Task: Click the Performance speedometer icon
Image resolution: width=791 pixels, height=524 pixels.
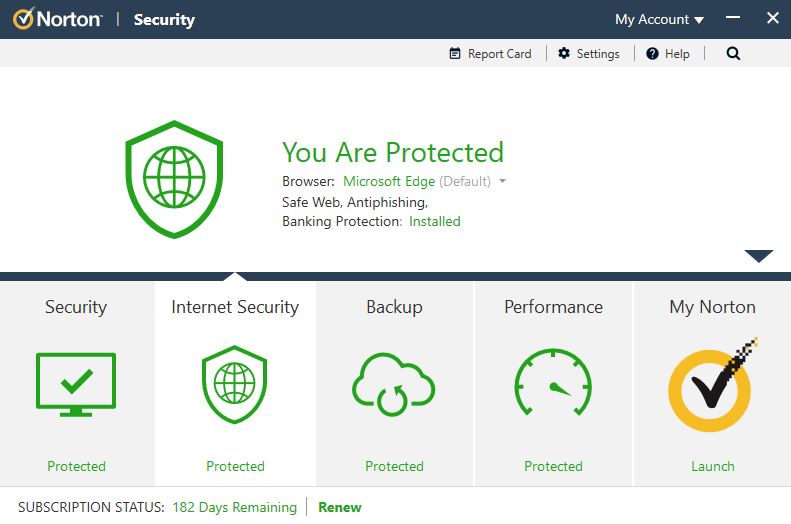Action: [x=553, y=382]
